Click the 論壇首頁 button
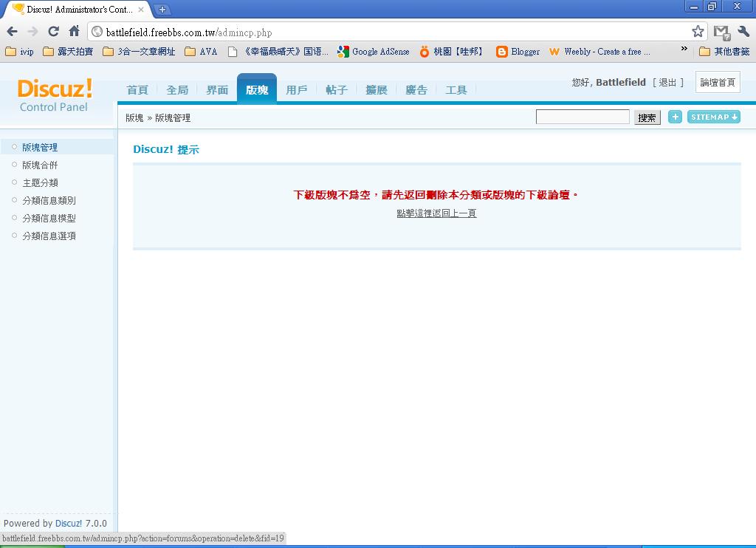Viewport: 756px width, 548px height. click(x=718, y=83)
